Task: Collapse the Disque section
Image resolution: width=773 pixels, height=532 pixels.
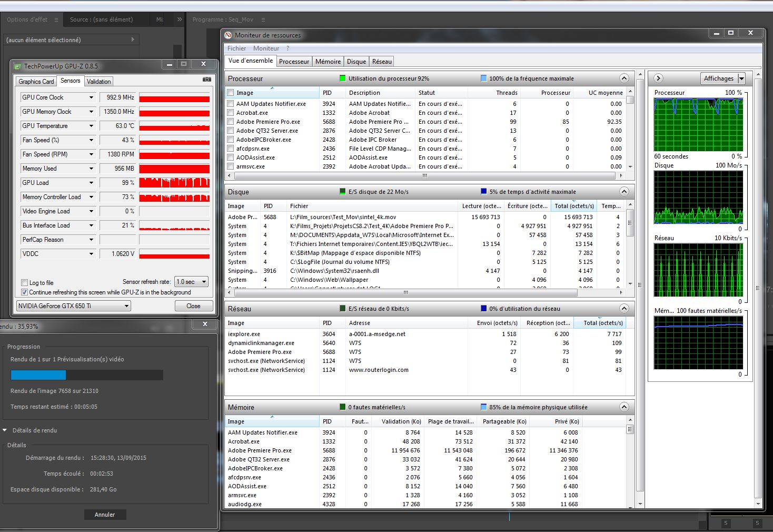Action: [x=624, y=192]
